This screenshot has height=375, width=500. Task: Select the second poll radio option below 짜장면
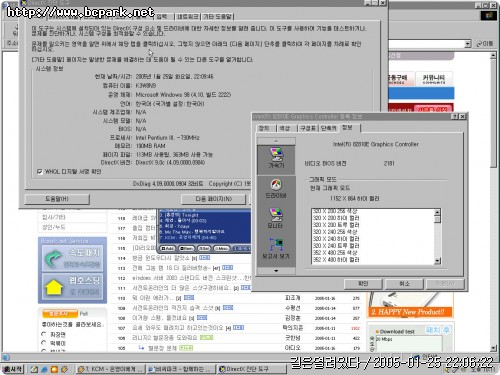(x=44, y=343)
